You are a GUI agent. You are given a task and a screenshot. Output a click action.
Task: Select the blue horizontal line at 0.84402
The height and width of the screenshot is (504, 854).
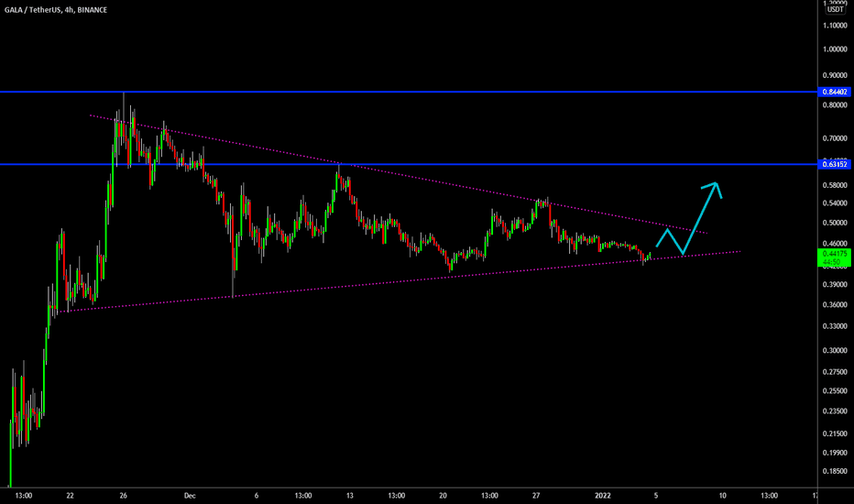[x=409, y=92]
